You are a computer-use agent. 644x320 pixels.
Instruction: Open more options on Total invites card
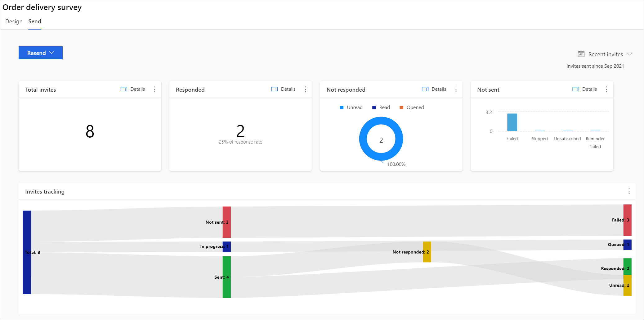[x=155, y=89]
